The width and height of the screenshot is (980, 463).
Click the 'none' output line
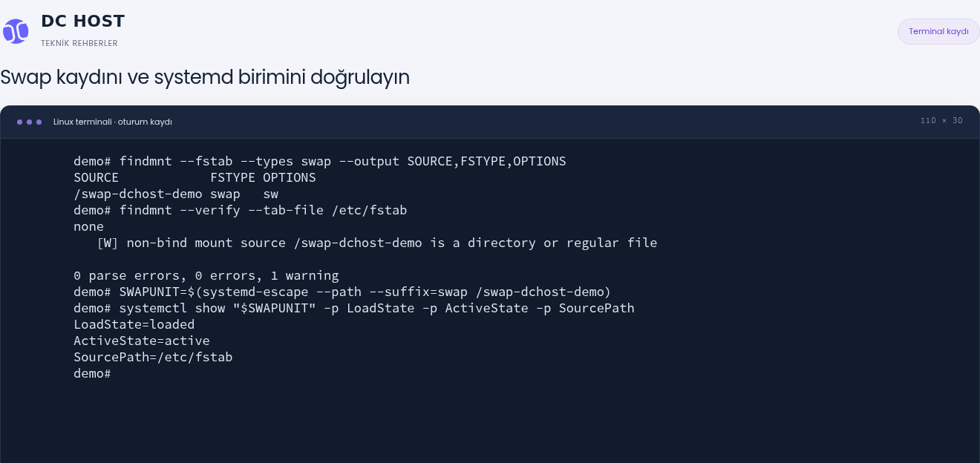click(x=88, y=226)
